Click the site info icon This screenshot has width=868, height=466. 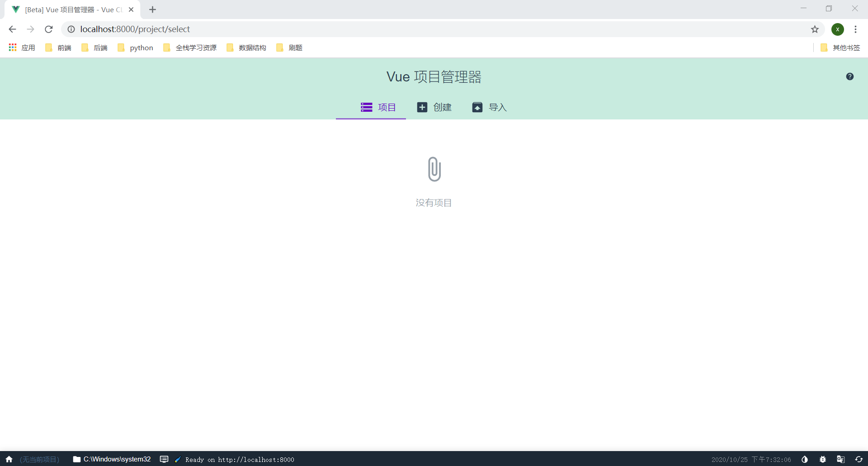[x=71, y=29]
